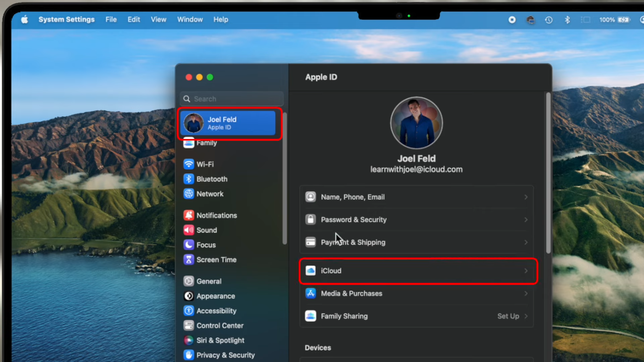644x362 pixels.
Task: Open Screen Time settings
Action: click(x=217, y=259)
